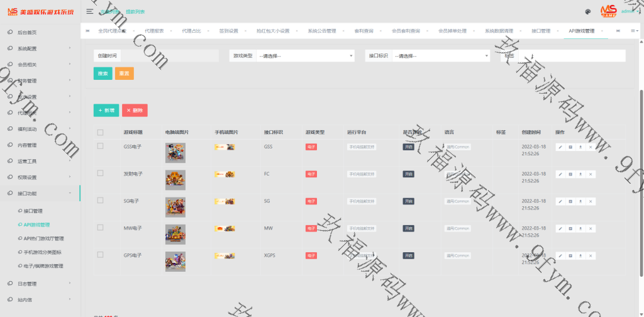Tick the checkbox for GSS电子 row
Viewport: 644px width, 317px height.
click(x=101, y=146)
